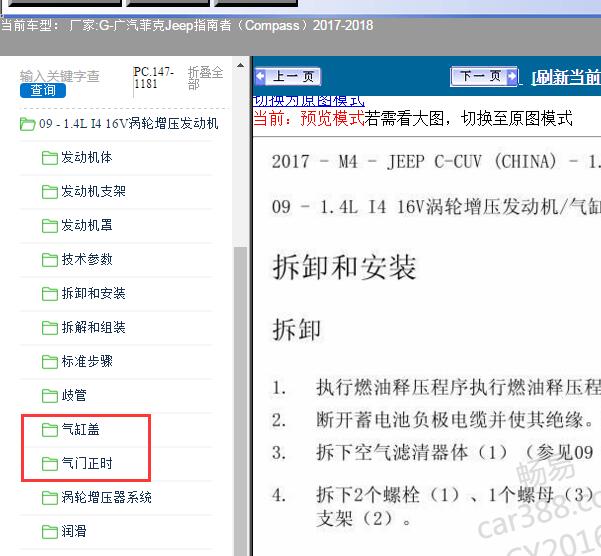The height and width of the screenshot is (556, 601).
Task: Click the left arrow icon on 上一页
Action: tap(260, 76)
